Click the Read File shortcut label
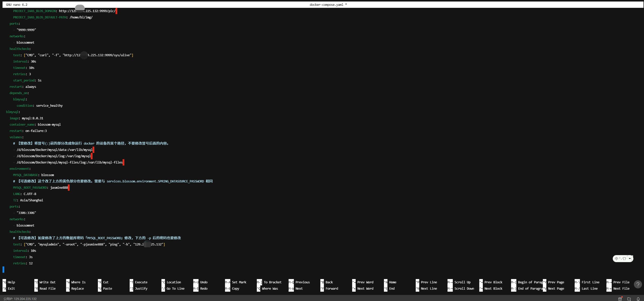This screenshot has width=644, height=301. point(47,288)
